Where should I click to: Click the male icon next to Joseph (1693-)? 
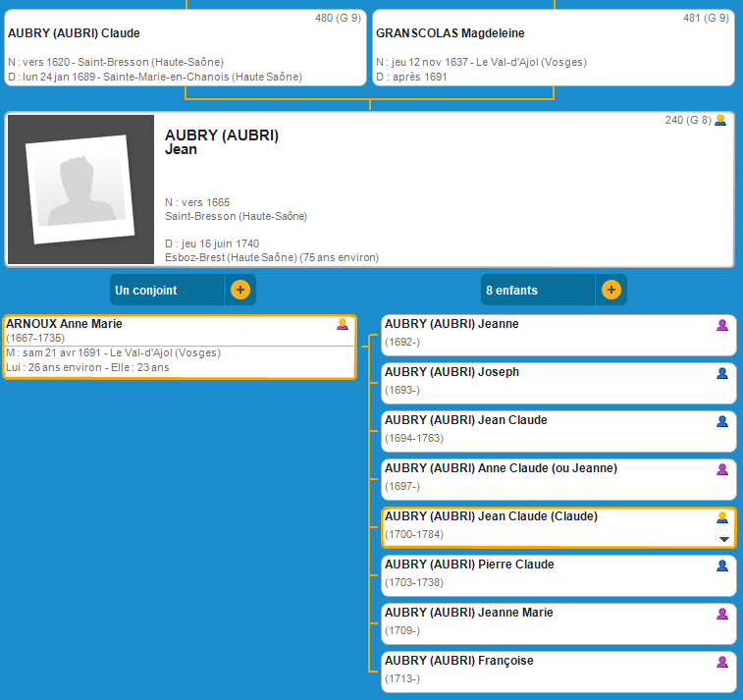click(x=722, y=373)
